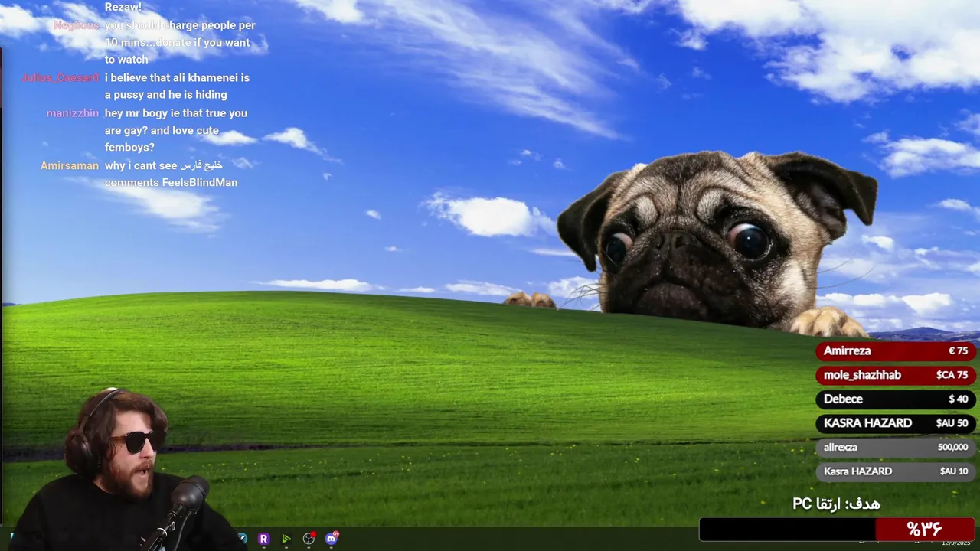Screen dimensions: 980x551
Task: Select alirexza 500,000 donation entry
Action: tap(896, 447)
